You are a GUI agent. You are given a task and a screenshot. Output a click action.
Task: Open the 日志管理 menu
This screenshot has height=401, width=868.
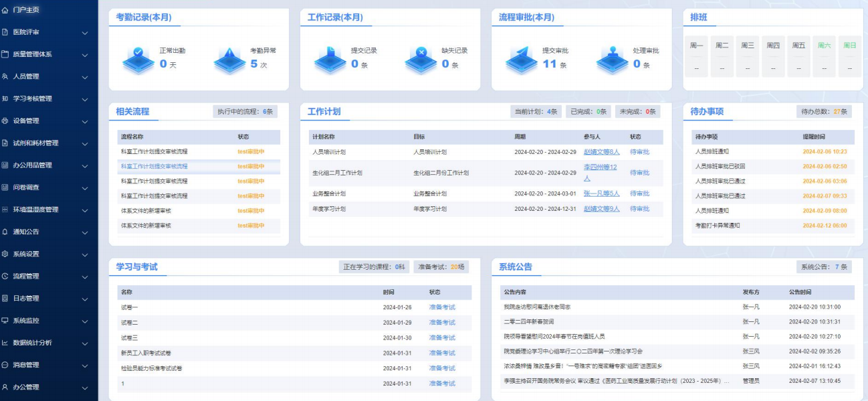click(x=26, y=299)
